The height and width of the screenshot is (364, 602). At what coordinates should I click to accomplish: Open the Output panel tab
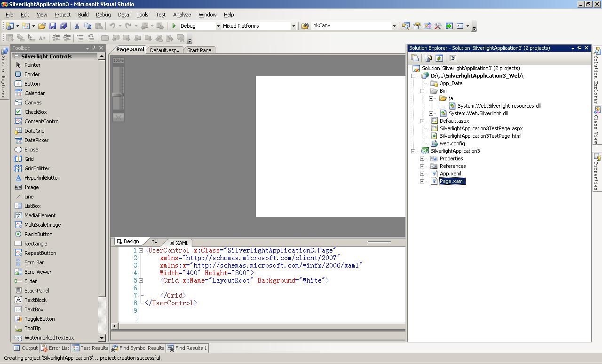coord(25,348)
